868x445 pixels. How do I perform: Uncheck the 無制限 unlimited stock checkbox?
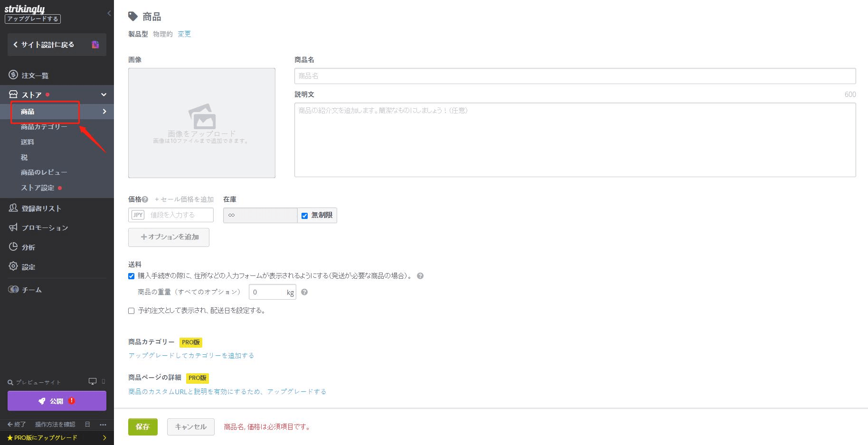coord(305,216)
